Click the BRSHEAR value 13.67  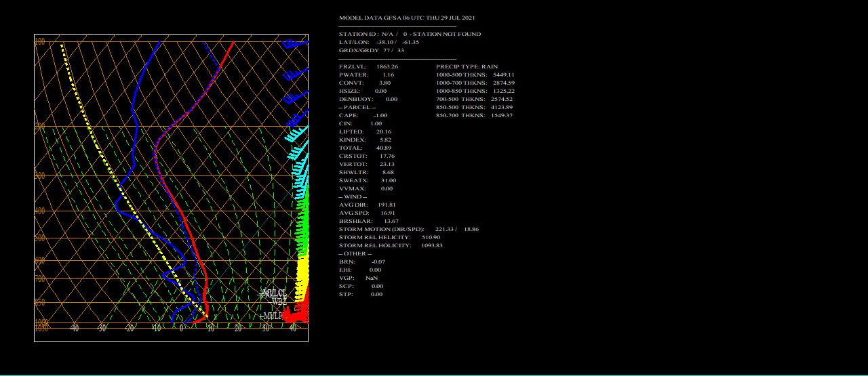[x=391, y=221]
